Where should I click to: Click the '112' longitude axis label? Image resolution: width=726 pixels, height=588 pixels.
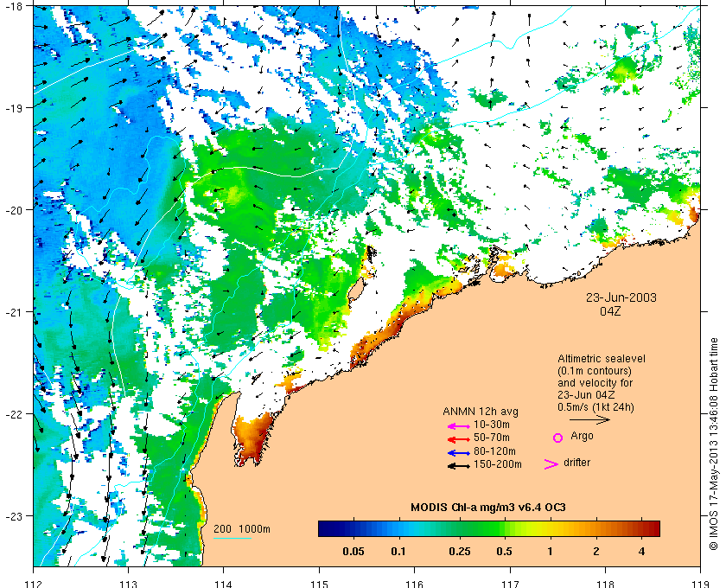pos(34,584)
